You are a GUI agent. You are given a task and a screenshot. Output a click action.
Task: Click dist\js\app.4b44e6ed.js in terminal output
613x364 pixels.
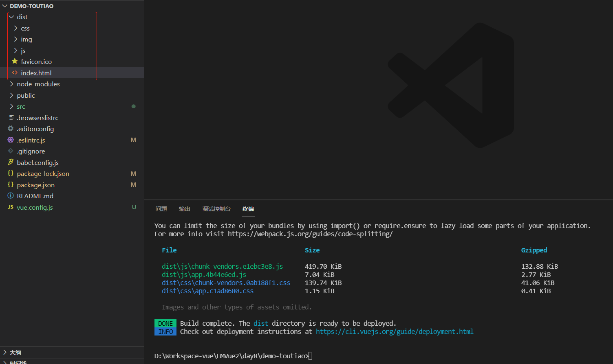pos(204,274)
